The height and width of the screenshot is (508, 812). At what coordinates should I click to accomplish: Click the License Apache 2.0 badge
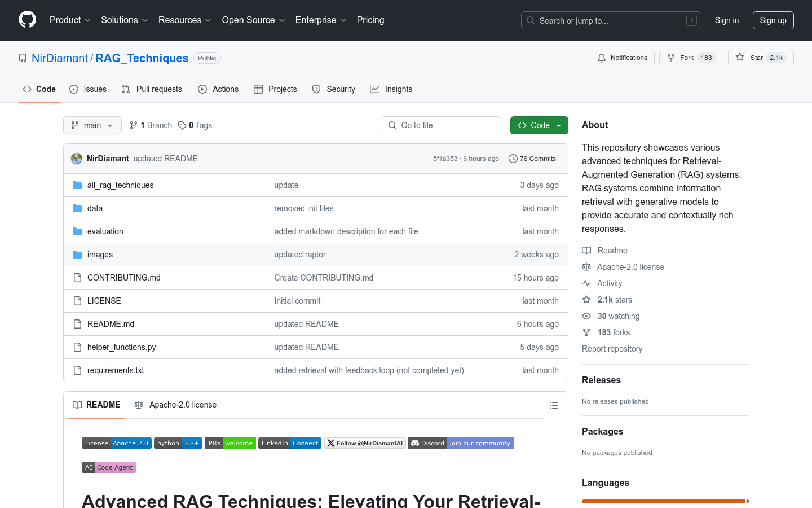point(117,443)
